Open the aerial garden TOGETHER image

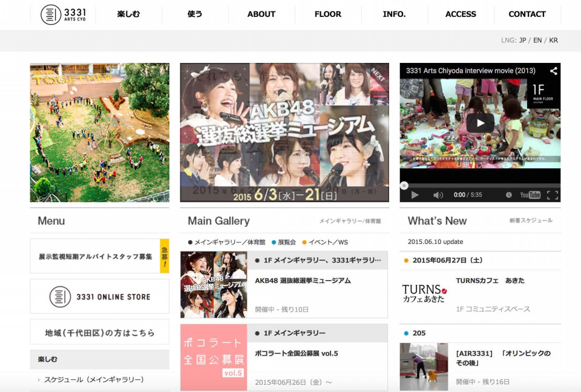(100, 132)
